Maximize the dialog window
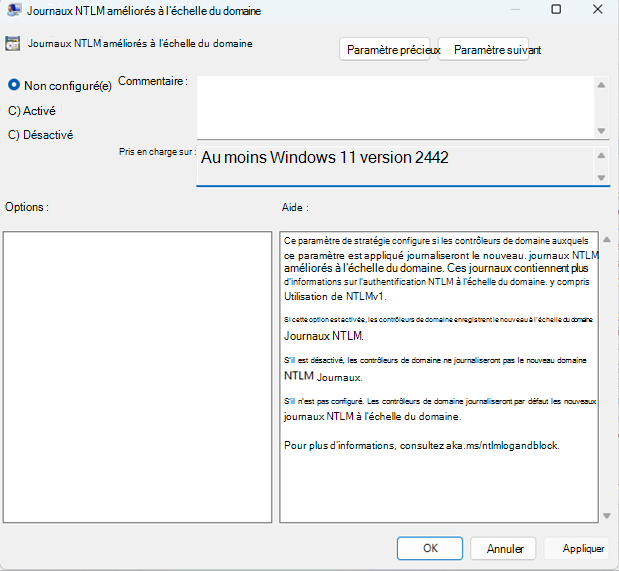This screenshot has width=619, height=571. (x=556, y=9)
